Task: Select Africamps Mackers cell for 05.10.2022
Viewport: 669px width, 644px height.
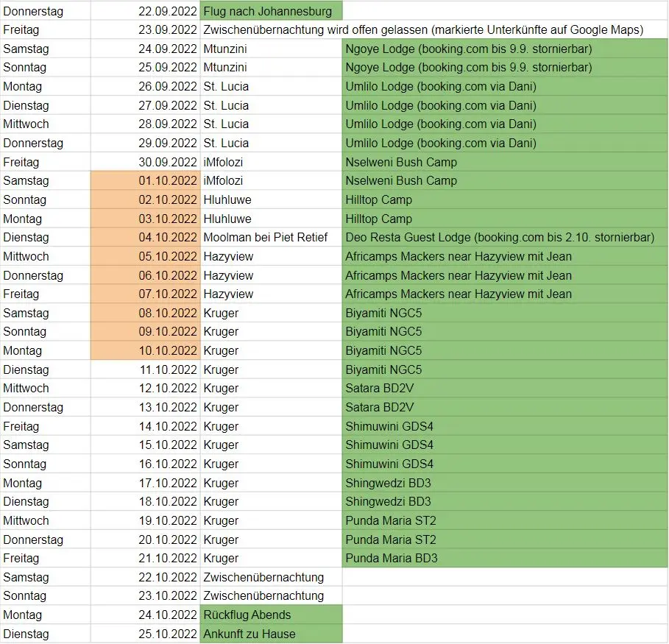Action: (x=505, y=256)
